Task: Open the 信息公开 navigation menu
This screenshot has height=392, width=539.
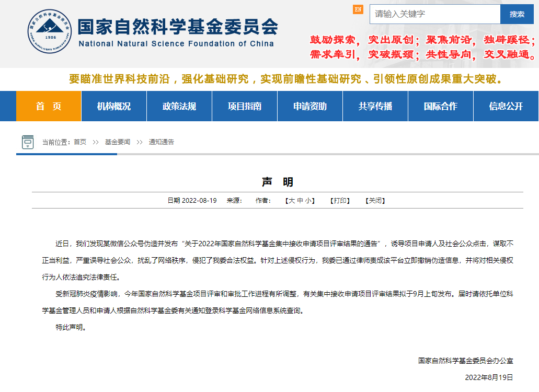Action: point(506,106)
